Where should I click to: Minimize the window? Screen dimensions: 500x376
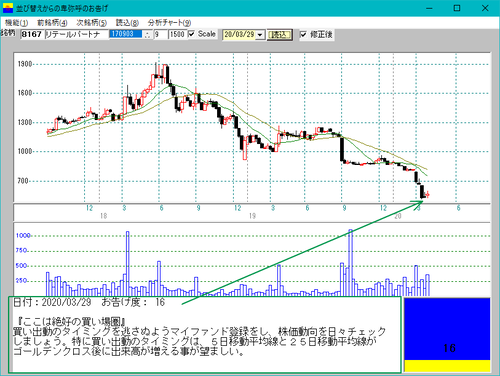[x=429, y=8]
